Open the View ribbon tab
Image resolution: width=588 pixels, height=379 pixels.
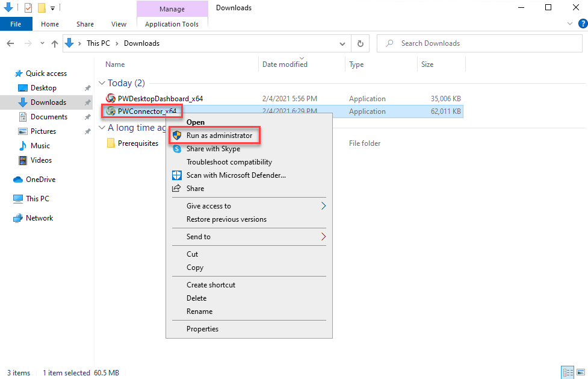pos(119,24)
